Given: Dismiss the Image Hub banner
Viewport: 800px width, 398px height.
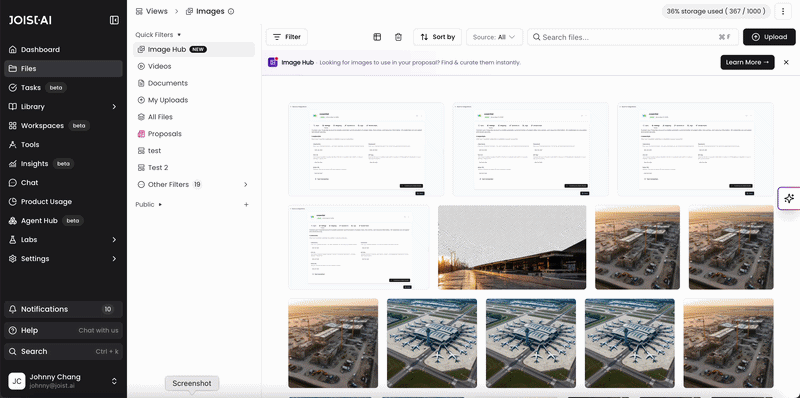Looking at the screenshot, I should [786, 62].
